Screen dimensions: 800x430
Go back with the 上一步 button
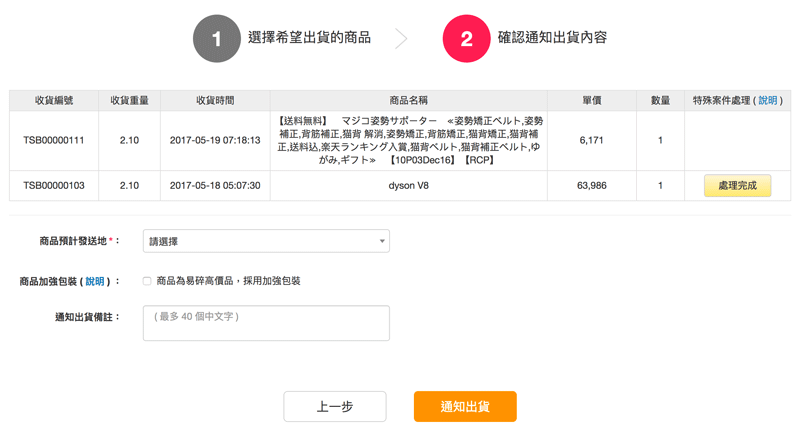(335, 407)
